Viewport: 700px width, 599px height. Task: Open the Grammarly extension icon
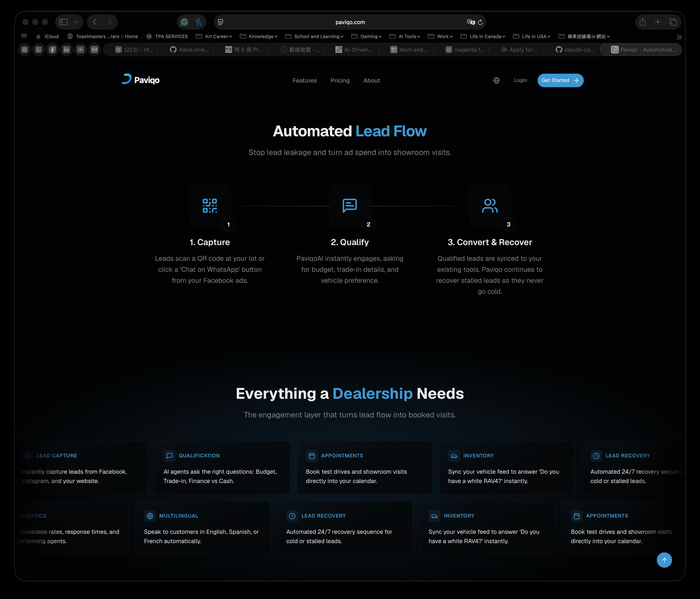[x=184, y=22]
